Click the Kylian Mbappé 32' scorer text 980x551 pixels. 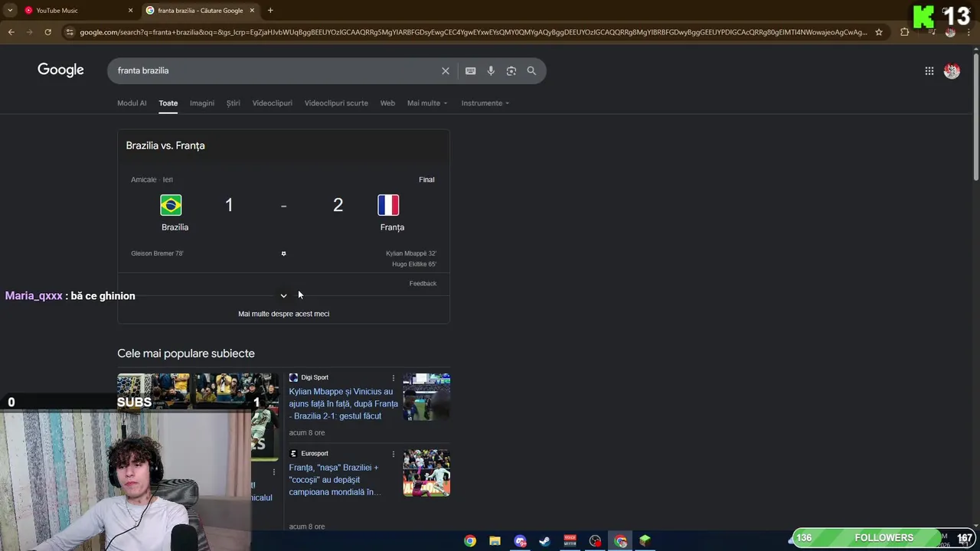[411, 253]
